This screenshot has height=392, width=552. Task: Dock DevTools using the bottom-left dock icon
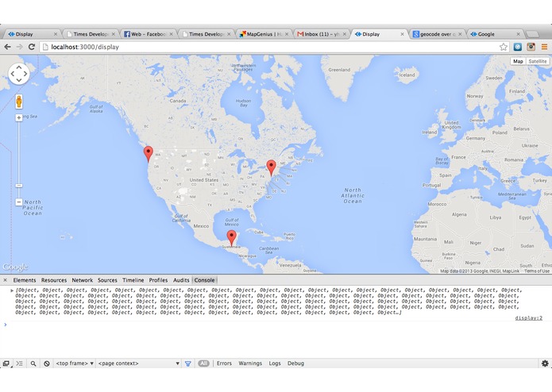click(6, 363)
